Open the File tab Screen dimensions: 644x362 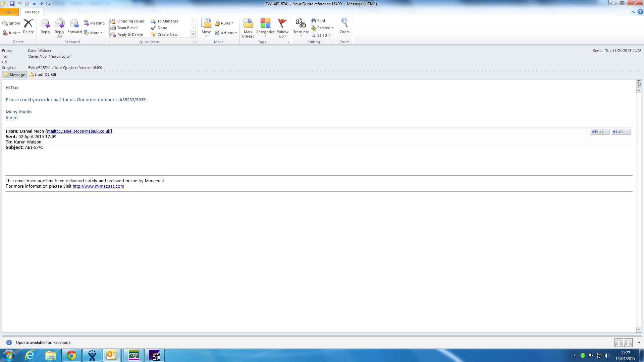(9, 12)
